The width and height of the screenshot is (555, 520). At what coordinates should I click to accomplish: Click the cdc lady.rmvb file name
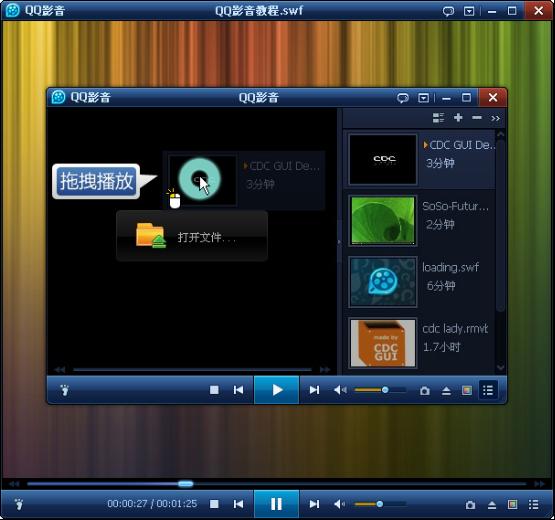tap(455, 329)
